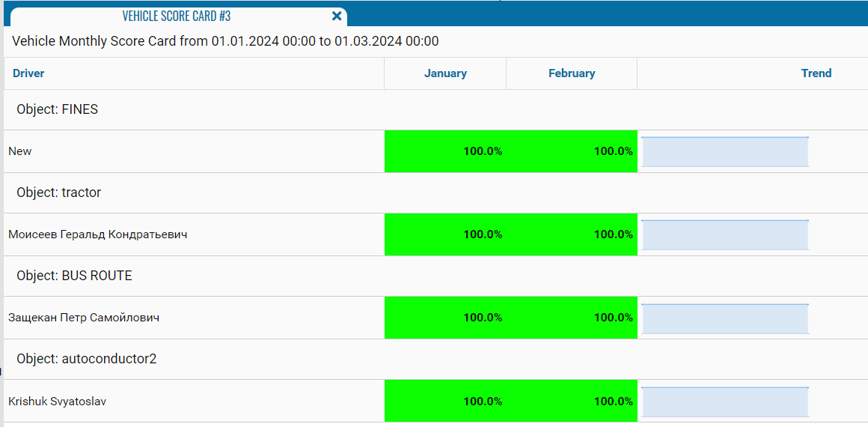Select the Object: autoconductor2 group row
868x427 pixels.
[87, 359]
